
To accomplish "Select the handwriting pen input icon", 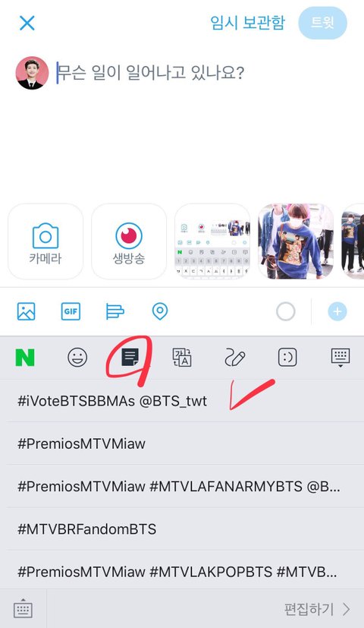I will tap(235, 357).
